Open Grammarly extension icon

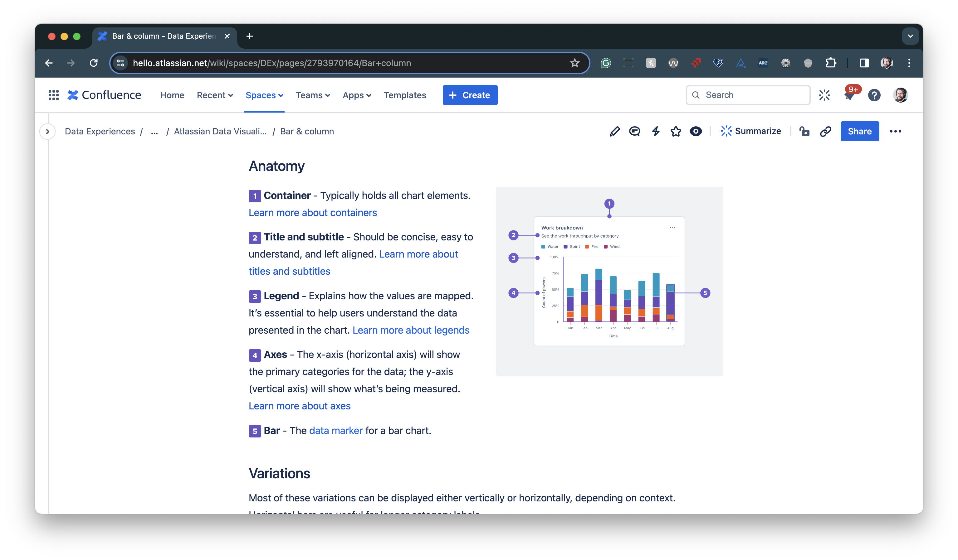click(x=606, y=63)
